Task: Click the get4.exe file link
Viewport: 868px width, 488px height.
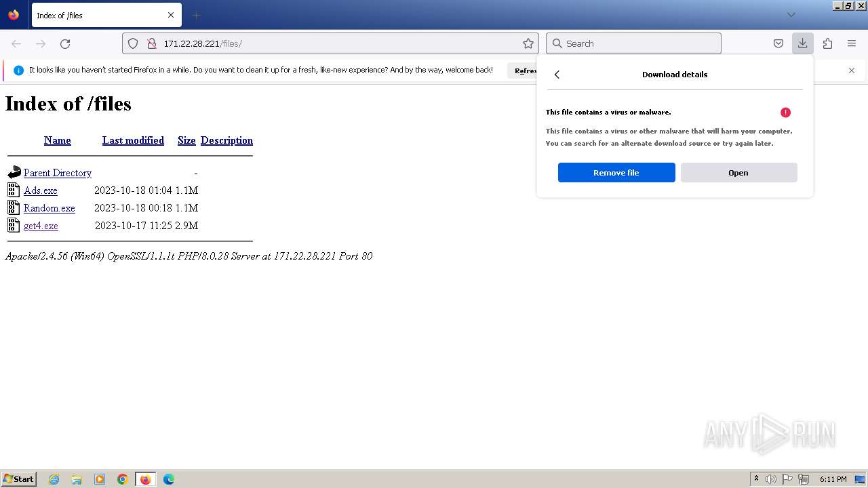Action: pyautogui.click(x=41, y=226)
